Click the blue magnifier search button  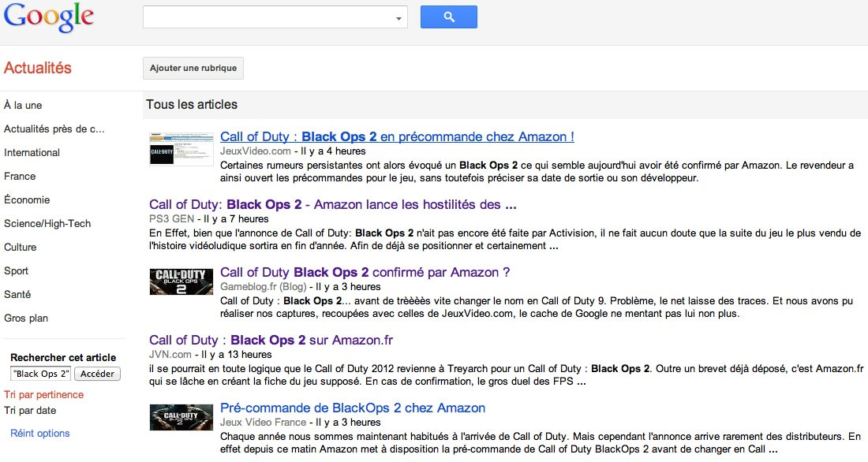(448, 17)
